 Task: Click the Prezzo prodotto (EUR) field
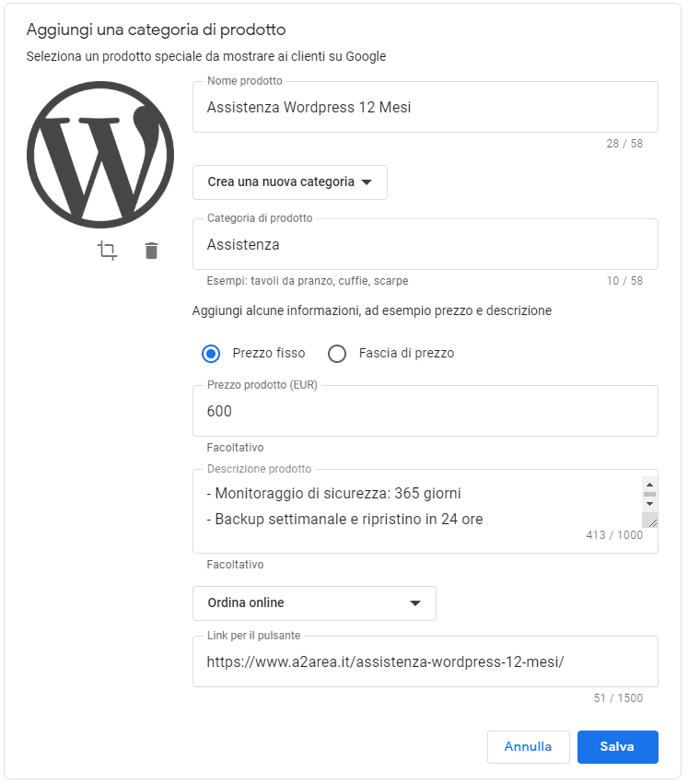pos(426,411)
